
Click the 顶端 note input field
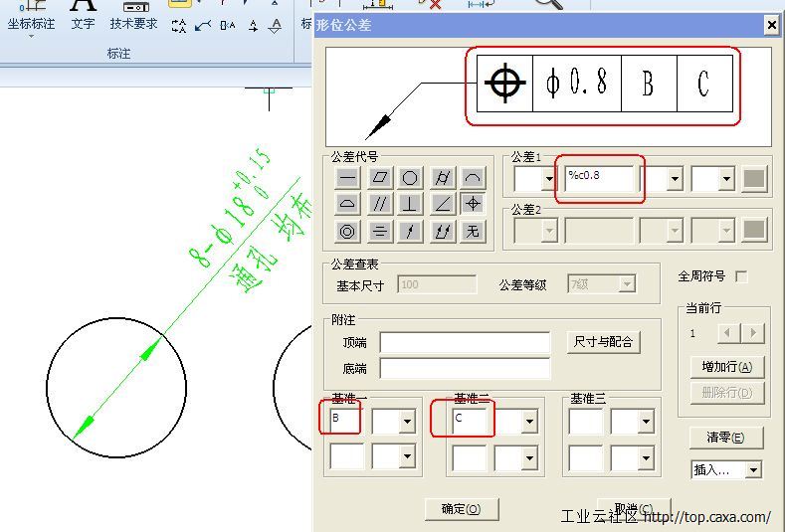coord(465,343)
